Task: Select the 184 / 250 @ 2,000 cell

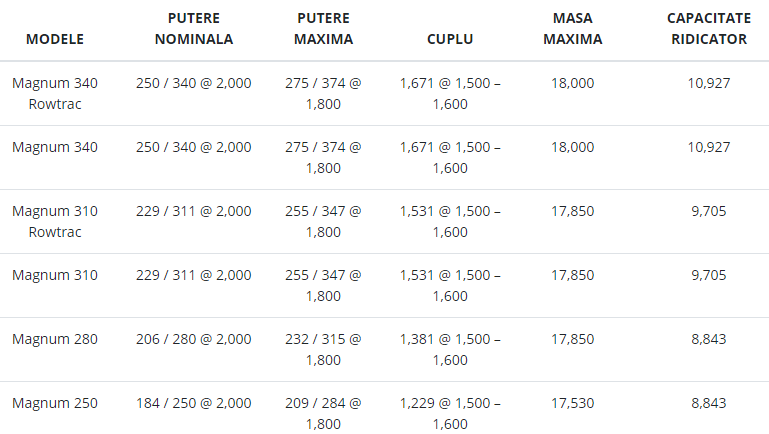Action: pyautogui.click(x=194, y=403)
